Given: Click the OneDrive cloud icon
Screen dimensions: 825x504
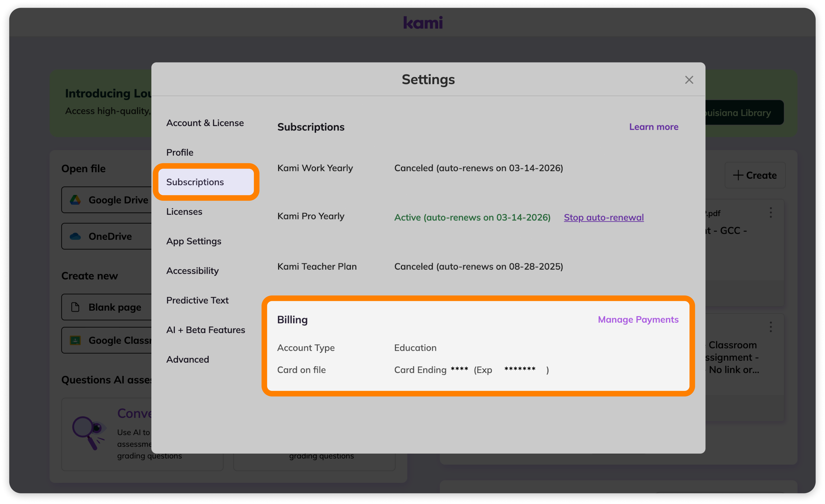Looking at the screenshot, I should point(75,237).
